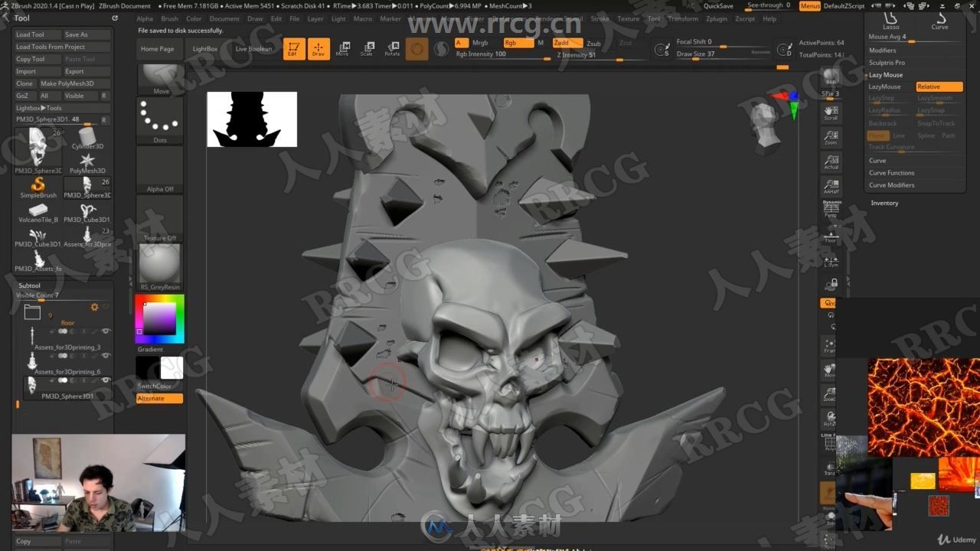Collapse the Subtool section header
980x551 pixels.
pos(29,285)
